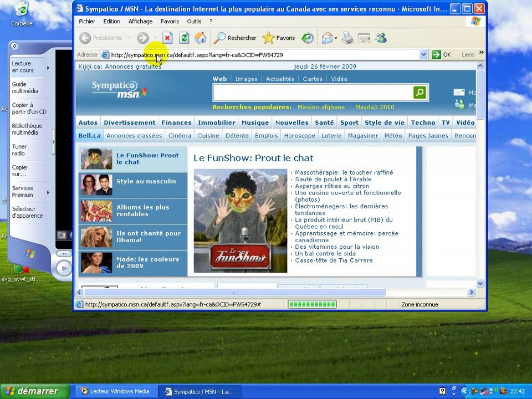The height and width of the screenshot is (399, 532).
Task: Open the Fichier menu
Action: pyautogui.click(x=87, y=22)
